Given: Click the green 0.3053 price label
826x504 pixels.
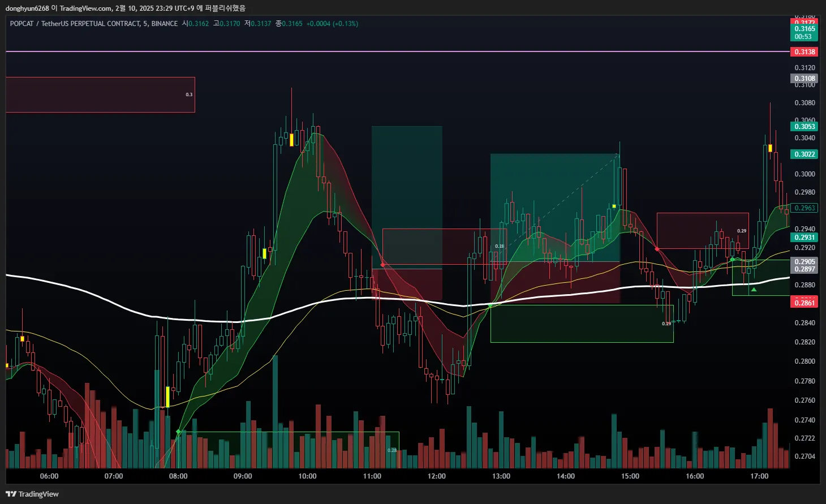Looking at the screenshot, I should 804,127.
